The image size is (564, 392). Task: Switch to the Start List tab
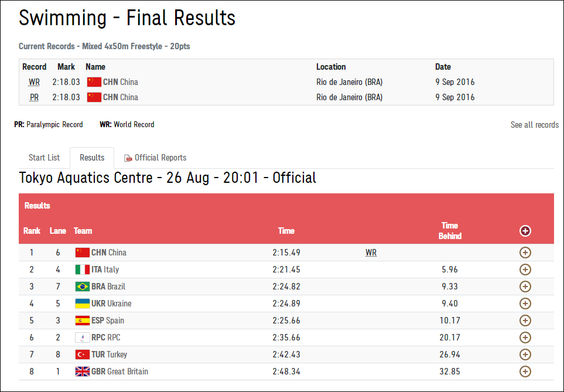[x=45, y=158]
